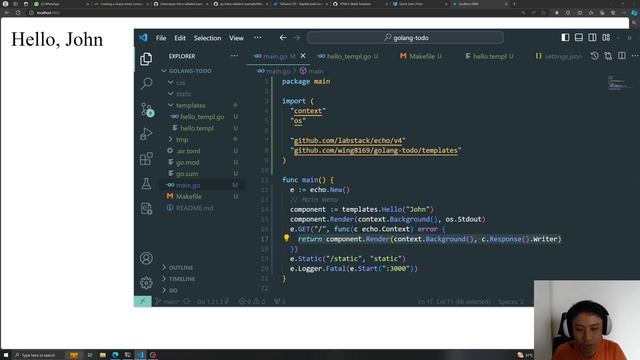Open the Edit menu

180,38
